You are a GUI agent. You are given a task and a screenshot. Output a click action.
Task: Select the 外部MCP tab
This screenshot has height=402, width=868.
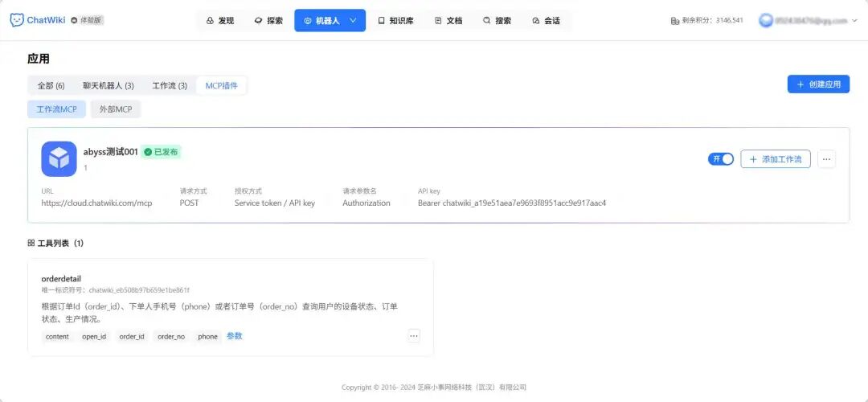(116, 109)
